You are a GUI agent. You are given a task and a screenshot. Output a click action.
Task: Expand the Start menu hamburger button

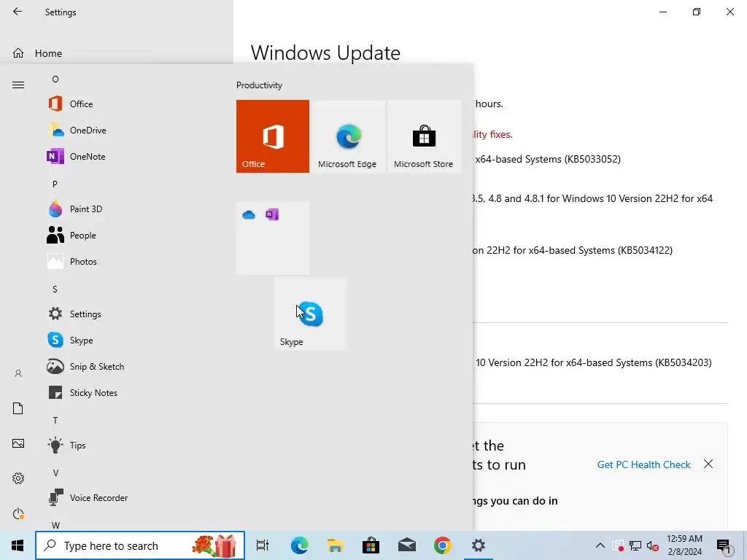pos(18,85)
